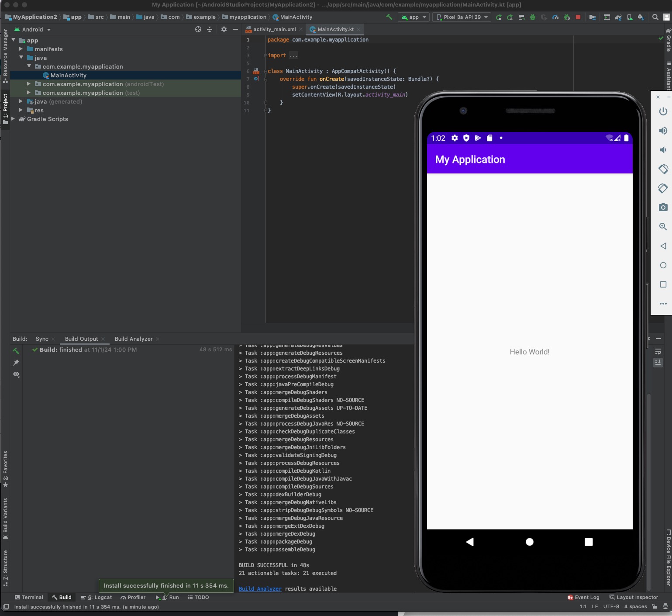This screenshot has height=616, width=672.
Task: Expand the Gradle Scripts node
Action: [13, 119]
